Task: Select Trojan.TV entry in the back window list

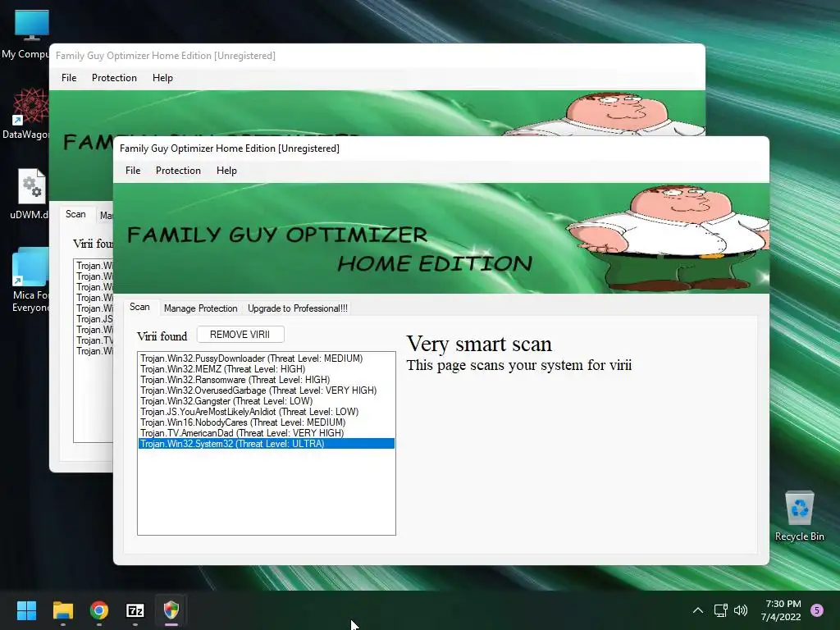Action: click(x=94, y=340)
